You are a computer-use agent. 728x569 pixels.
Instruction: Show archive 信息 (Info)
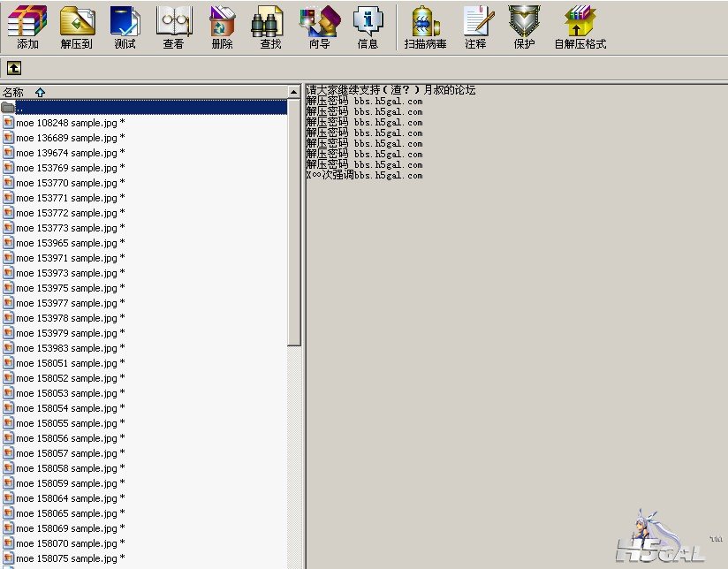point(368,27)
